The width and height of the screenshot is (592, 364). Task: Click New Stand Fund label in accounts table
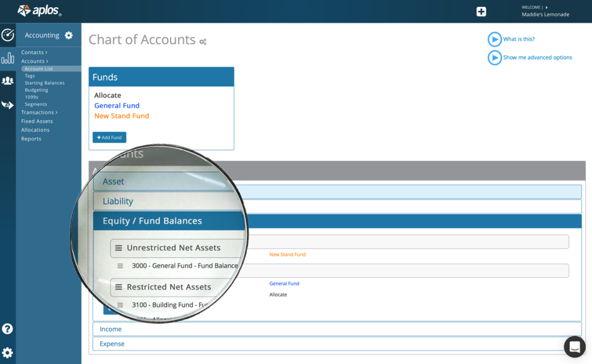(287, 254)
